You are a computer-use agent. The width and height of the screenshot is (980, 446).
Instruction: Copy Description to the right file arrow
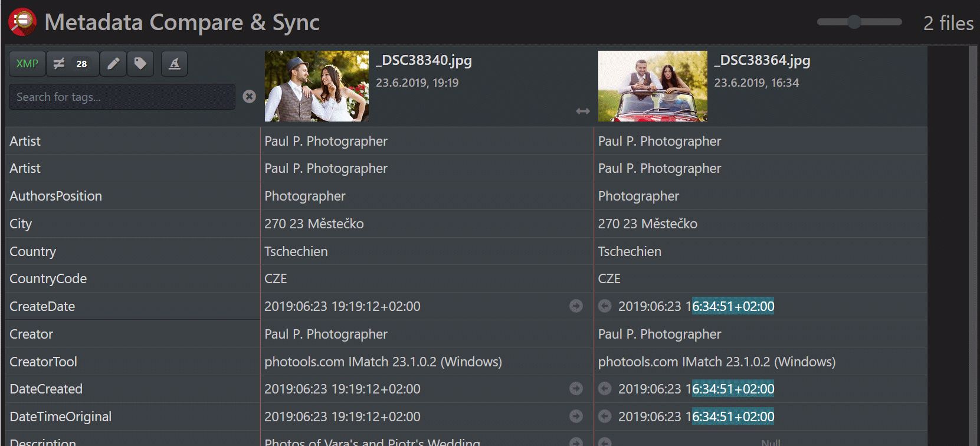coord(576,442)
